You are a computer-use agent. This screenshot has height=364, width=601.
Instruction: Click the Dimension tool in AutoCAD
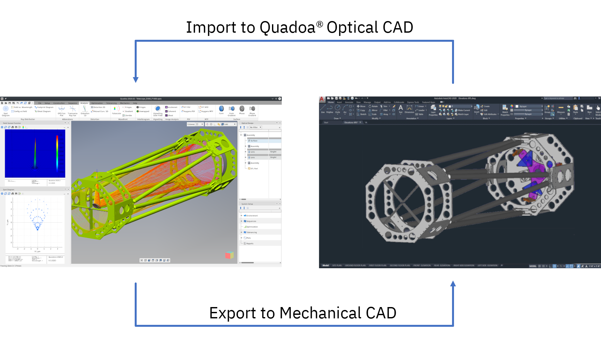409,109
